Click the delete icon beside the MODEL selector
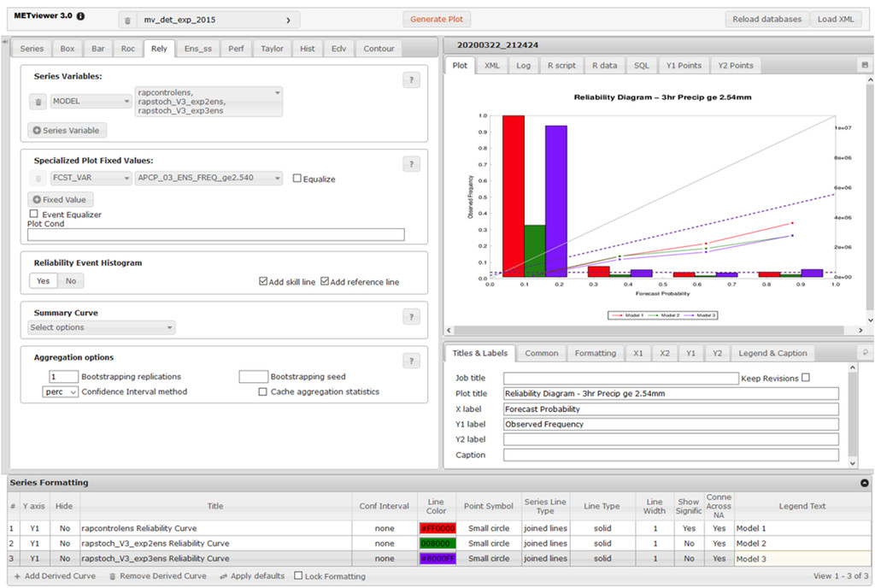The height and width of the screenshot is (588, 875). point(36,100)
